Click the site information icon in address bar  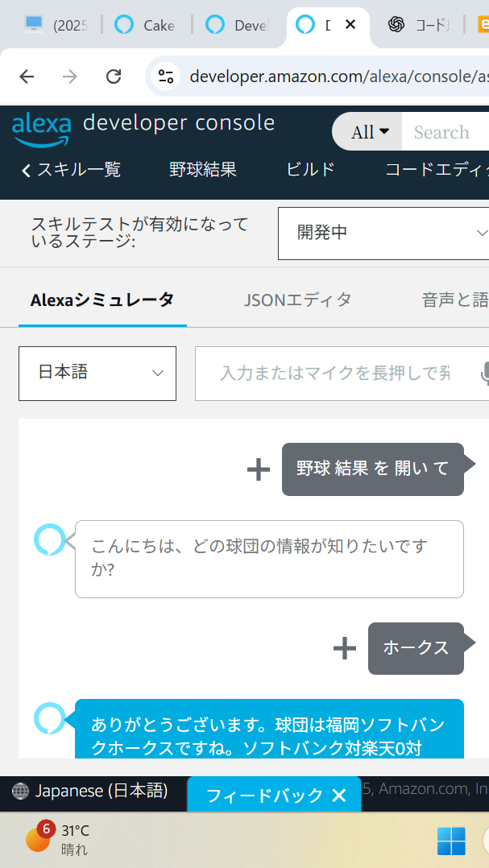point(166,76)
